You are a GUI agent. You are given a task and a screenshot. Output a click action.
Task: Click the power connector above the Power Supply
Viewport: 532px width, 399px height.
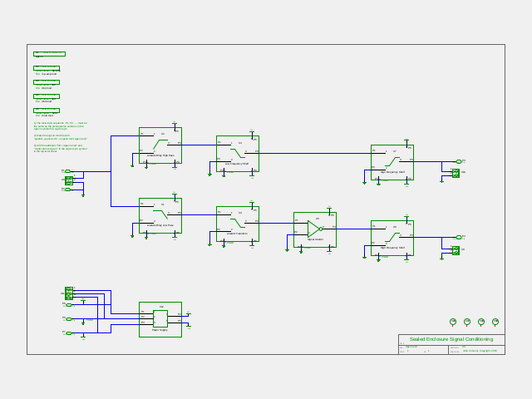(69, 293)
